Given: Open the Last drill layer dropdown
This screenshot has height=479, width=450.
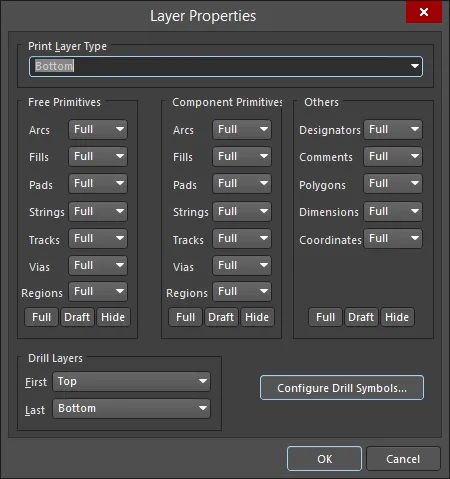Looking at the screenshot, I should (x=131, y=408).
